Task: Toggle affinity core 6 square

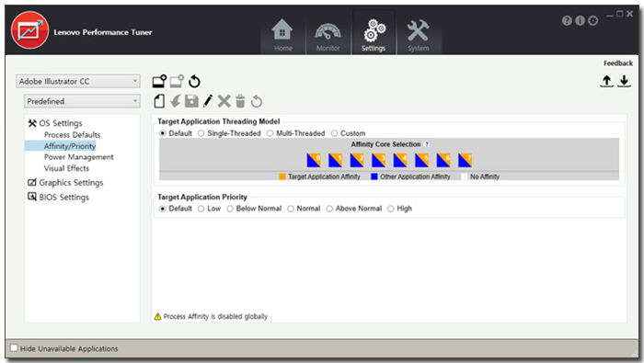Action: click(x=443, y=161)
